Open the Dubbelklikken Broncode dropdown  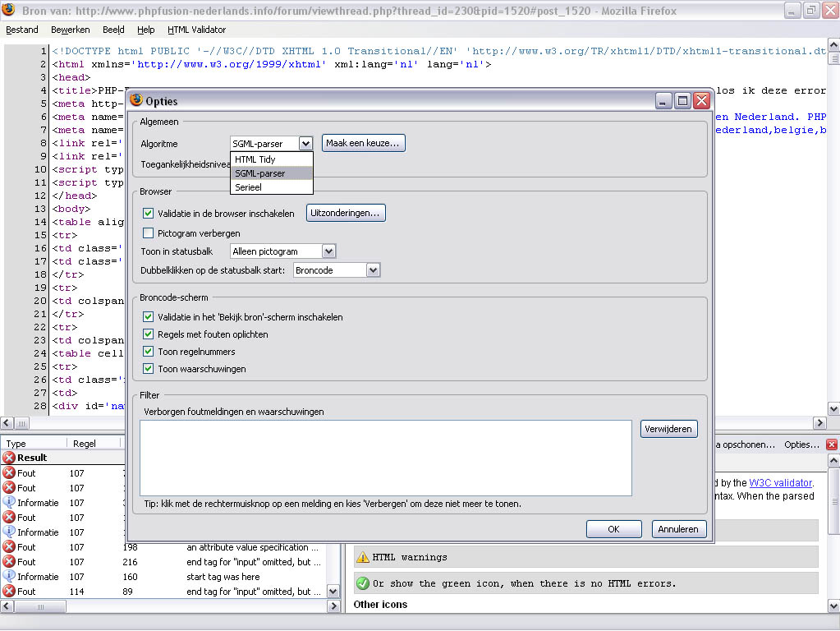pos(373,270)
